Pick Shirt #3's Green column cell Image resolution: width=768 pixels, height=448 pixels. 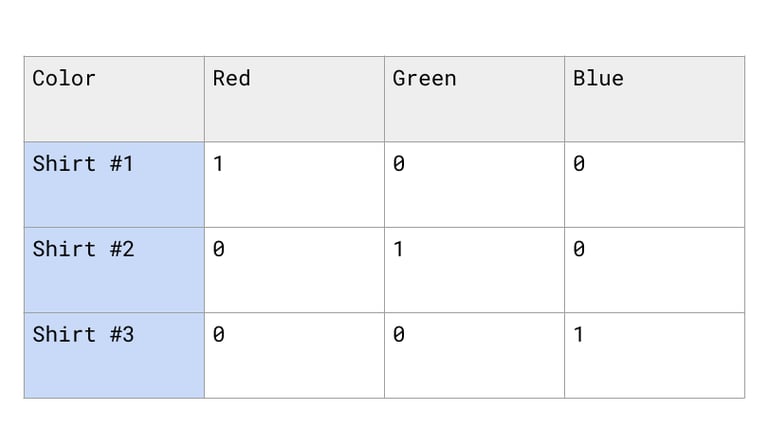[474, 356]
